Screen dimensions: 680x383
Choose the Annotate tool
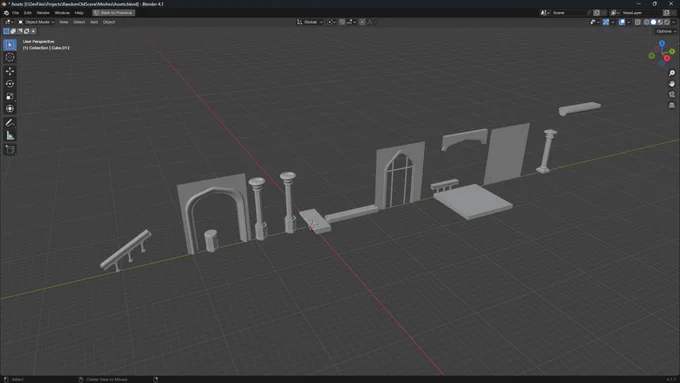click(10, 123)
